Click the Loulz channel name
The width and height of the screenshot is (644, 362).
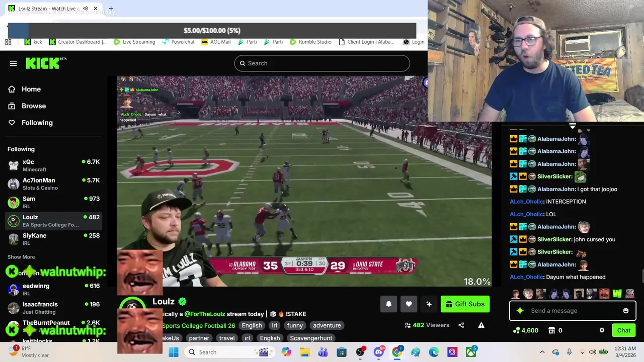(x=164, y=302)
